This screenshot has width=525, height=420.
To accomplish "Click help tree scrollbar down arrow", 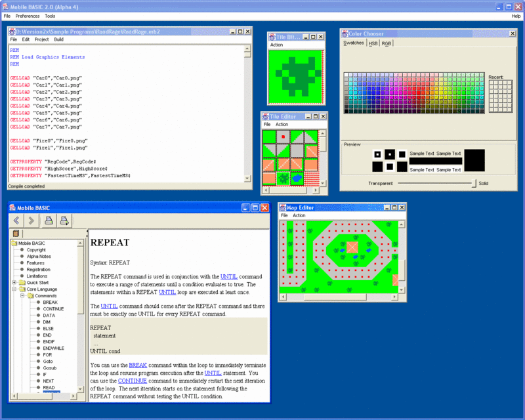I will coord(80,389).
